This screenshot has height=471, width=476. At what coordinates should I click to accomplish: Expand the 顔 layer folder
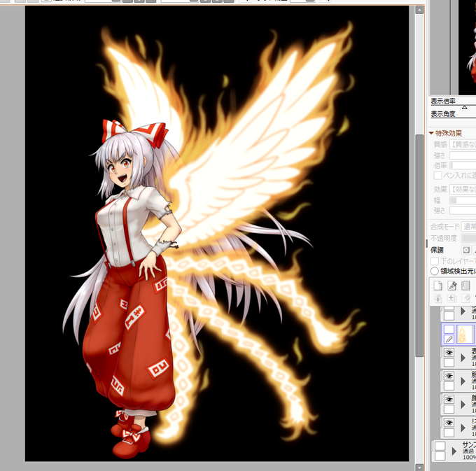[463, 405]
